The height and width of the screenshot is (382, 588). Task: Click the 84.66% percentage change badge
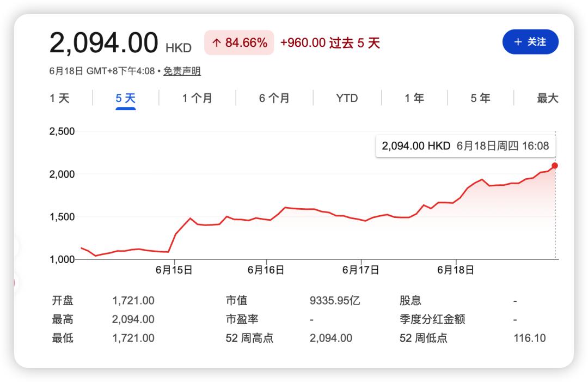pos(239,43)
